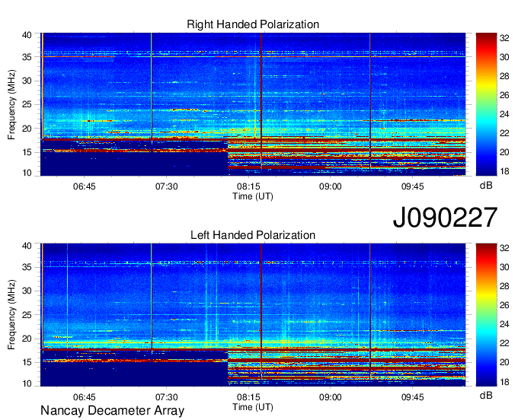Viewport: 518px width, 420px height.
Task: Click 18 value on Left Handed colorbar
Action: (504, 382)
